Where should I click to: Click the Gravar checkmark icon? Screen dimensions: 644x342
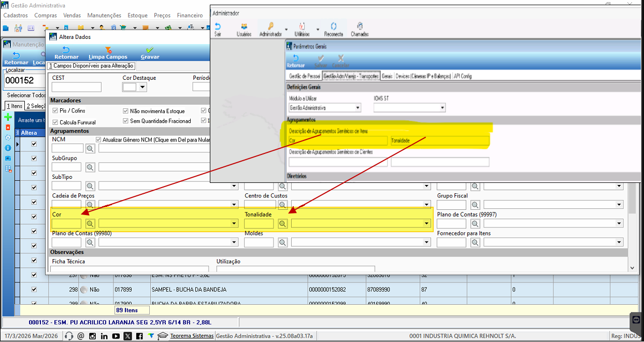pyautogui.click(x=150, y=50)
